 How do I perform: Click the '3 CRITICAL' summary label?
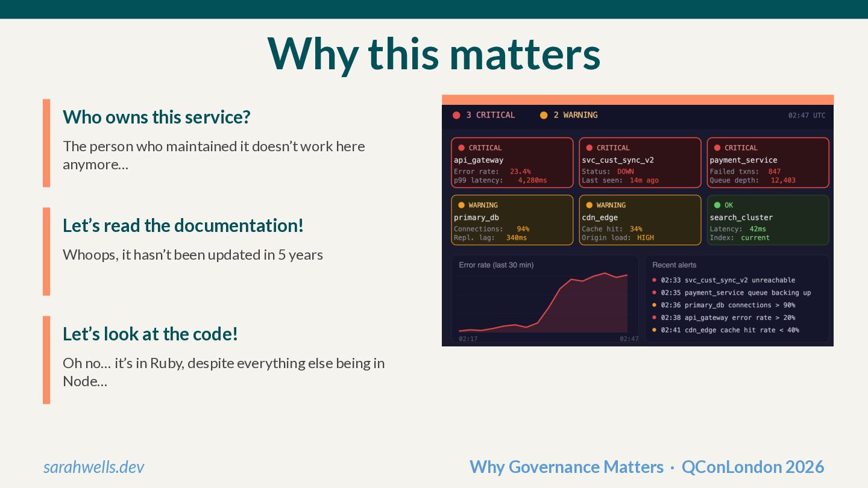tap(491, 115)
